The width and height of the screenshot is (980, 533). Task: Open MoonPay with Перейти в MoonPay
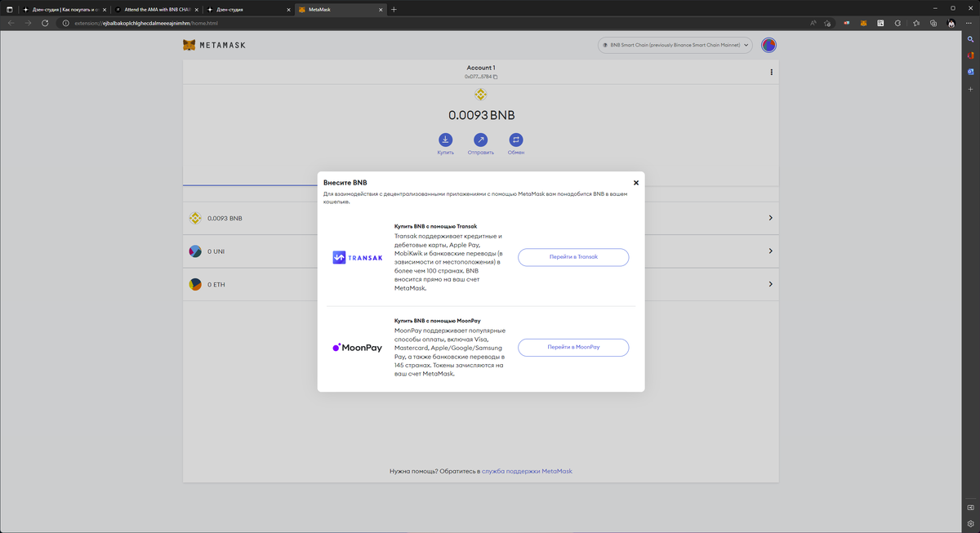coord(573,348)
